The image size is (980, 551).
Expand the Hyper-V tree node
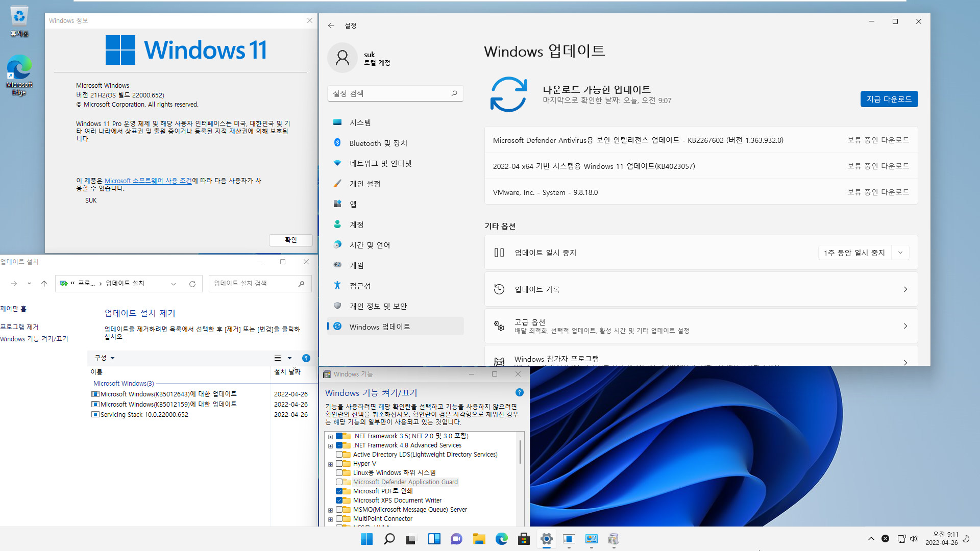pos(330,464)
